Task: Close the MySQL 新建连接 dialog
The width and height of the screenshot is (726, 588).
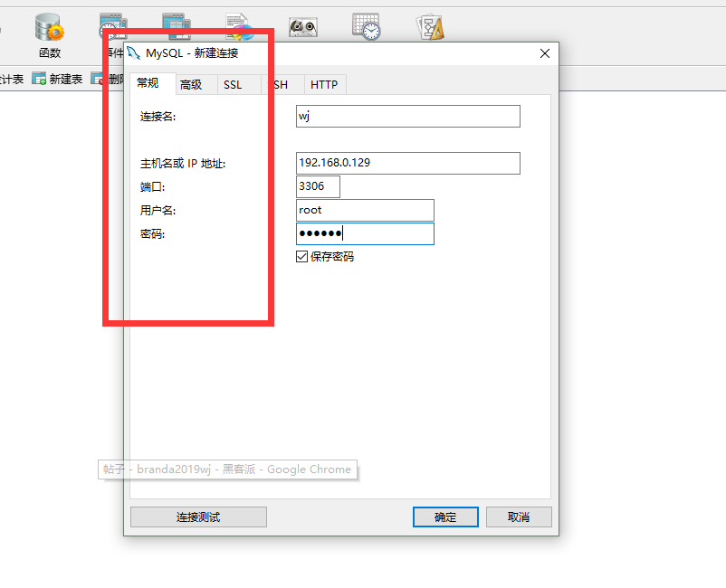Action: pos(545,53)
